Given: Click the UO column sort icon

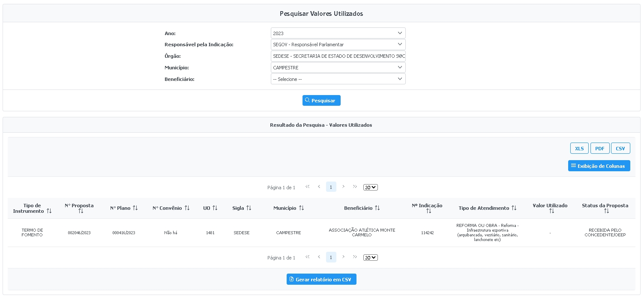Looking at the screenshot, I should click(215, 208).
